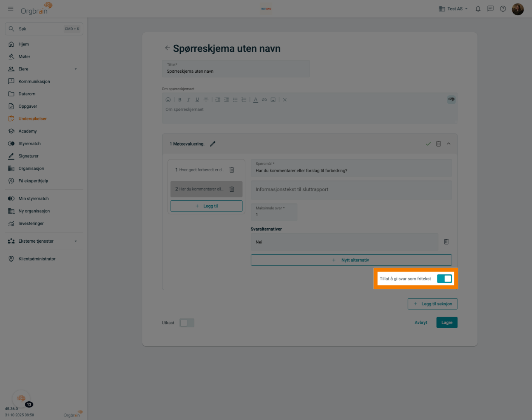Fill in Informasjonstekst til sluttrapport field
Screen dimensions: 532x420
351,190
